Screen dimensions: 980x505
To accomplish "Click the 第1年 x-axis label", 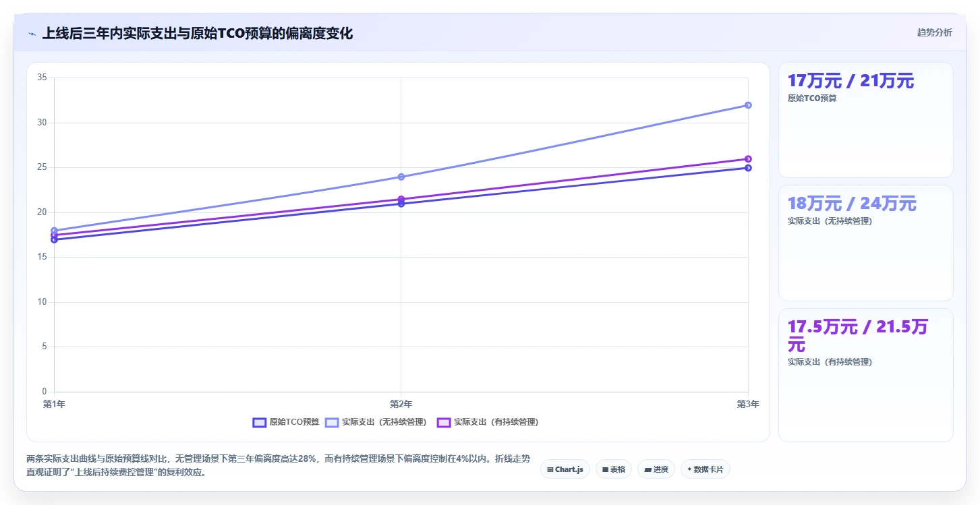I will pyautogui.click(x=54, y=404).
